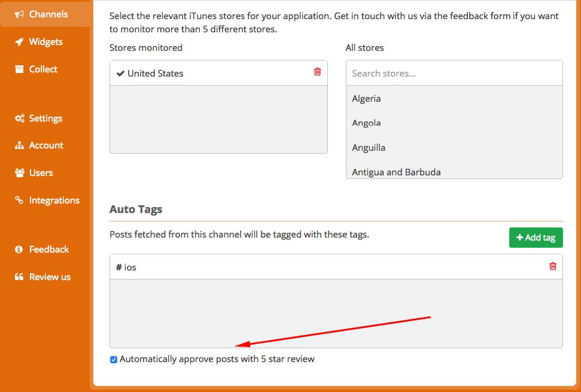Viewport: 581px width, 392px height.
Task: Click the Users group icon
Action: 20,172
